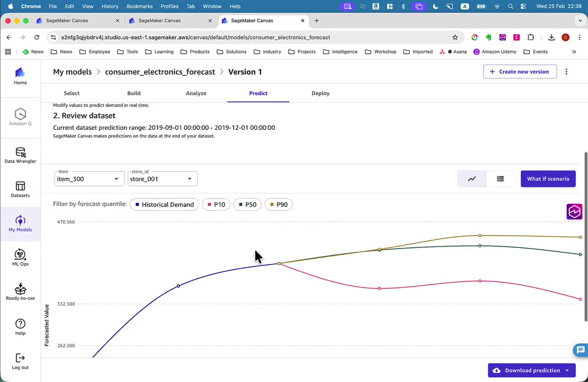588x382 pixels.
Task: Switch to the Predict tab
Action: [x=258, y=93]
